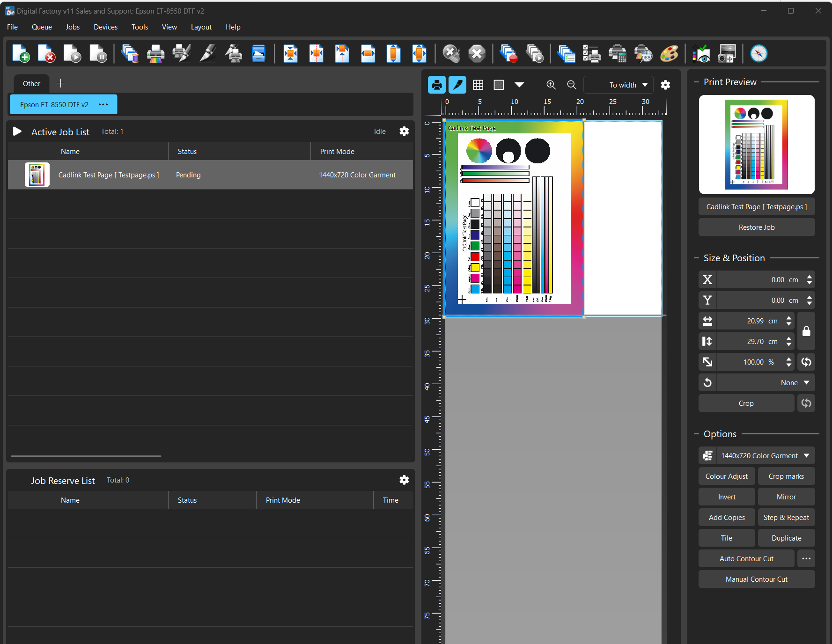Click the Restore Job button
Image resolution: width=832 pixels, height=644 pixels.
tap(757, 227)
